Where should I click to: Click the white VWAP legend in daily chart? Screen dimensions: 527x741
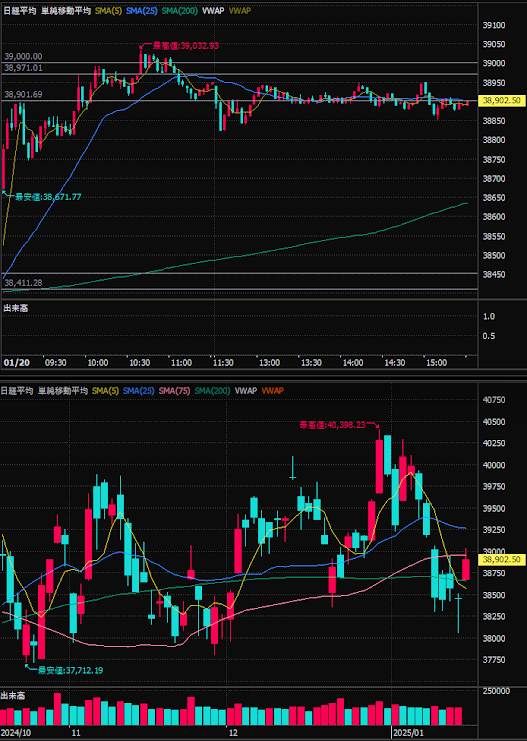(x=246, y=391)
